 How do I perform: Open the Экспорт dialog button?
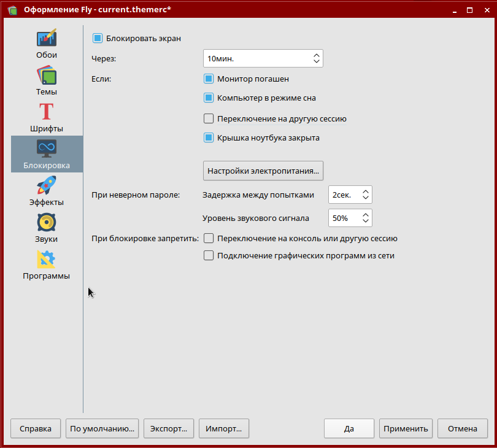[x=169, y=429]
